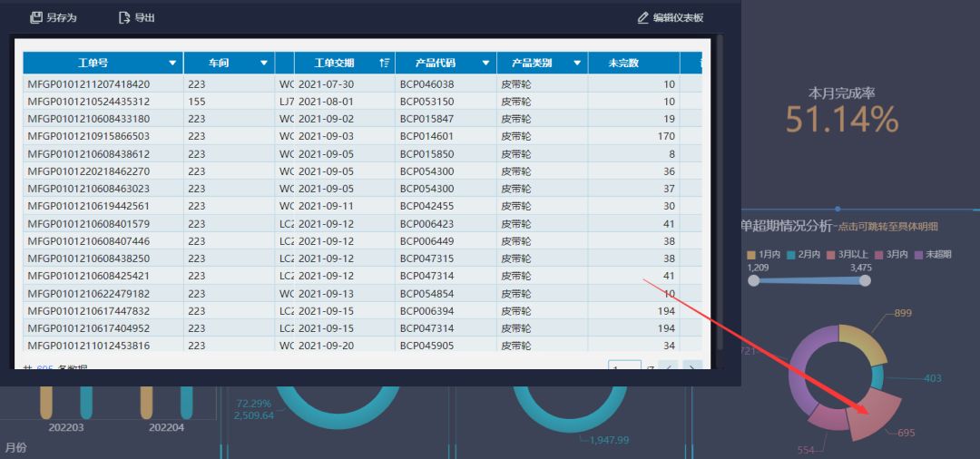Image resolution: width=980 pixels, height=459 pixels.
Task: Select work order MFGP0101210608407446
Action: pyautogui.click(x=89, y=241)
